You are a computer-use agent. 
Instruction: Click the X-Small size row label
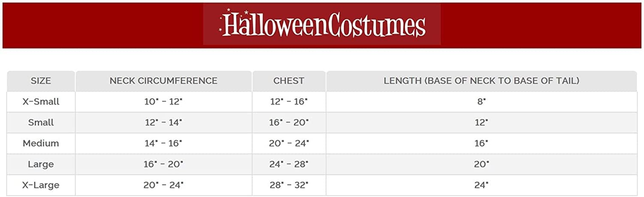click(41, 102)
